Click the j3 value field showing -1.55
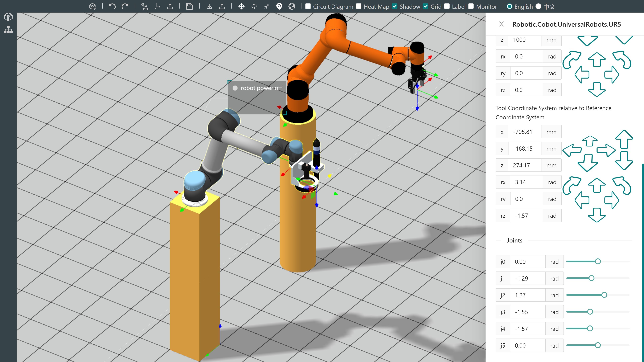Screen dimensions: 644x362 point(527,312)
